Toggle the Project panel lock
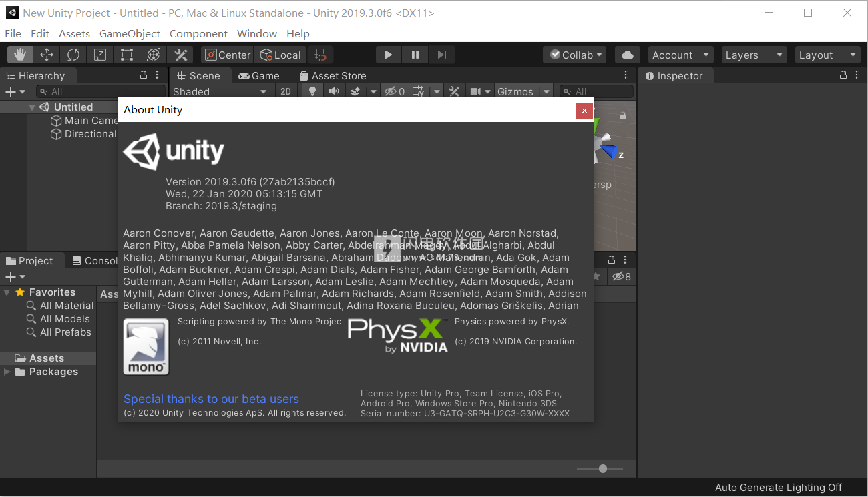 611,260
